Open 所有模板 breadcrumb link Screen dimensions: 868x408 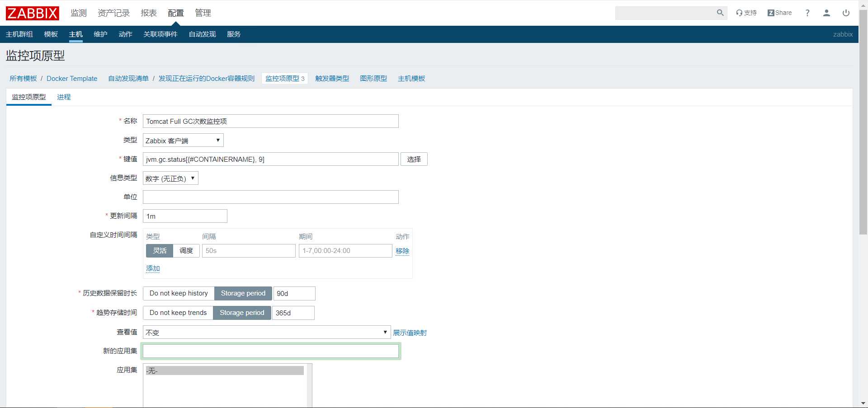pyautogui.click(x=23, y=79)
